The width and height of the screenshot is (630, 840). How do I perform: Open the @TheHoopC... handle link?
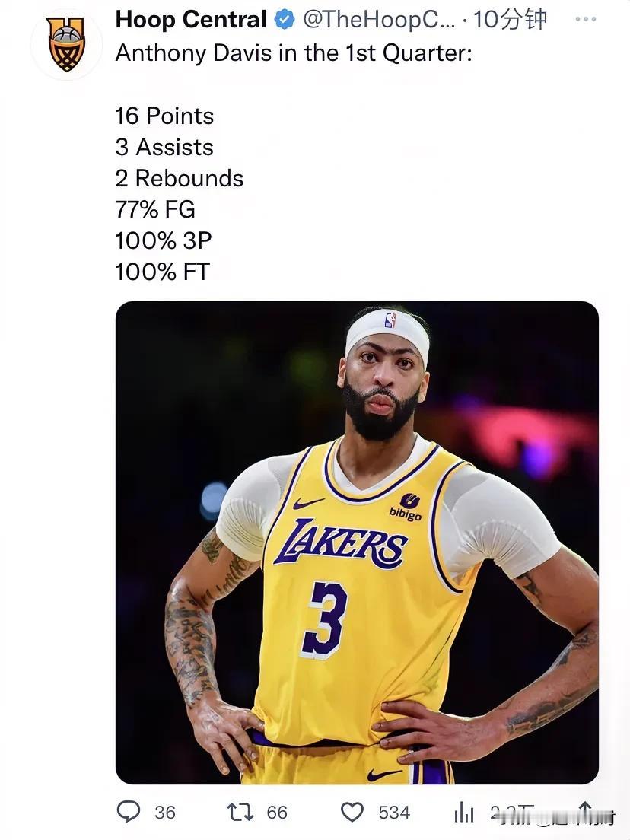[379, 20]
